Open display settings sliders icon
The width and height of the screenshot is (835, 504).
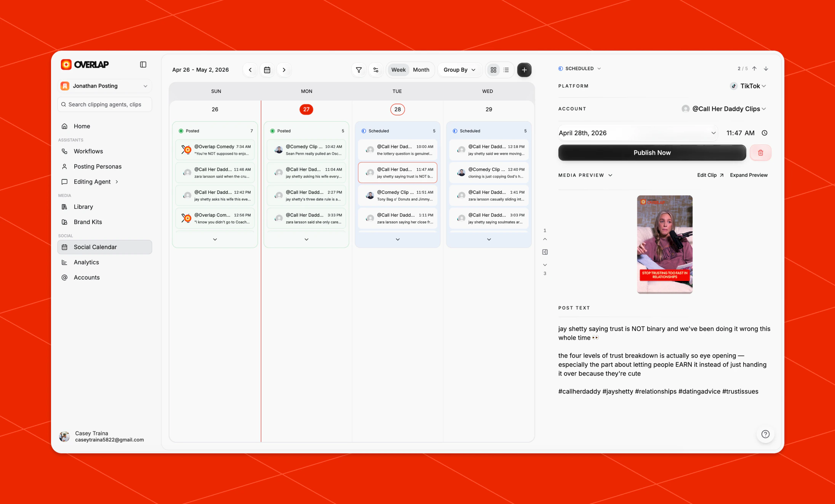click(376, 70)
